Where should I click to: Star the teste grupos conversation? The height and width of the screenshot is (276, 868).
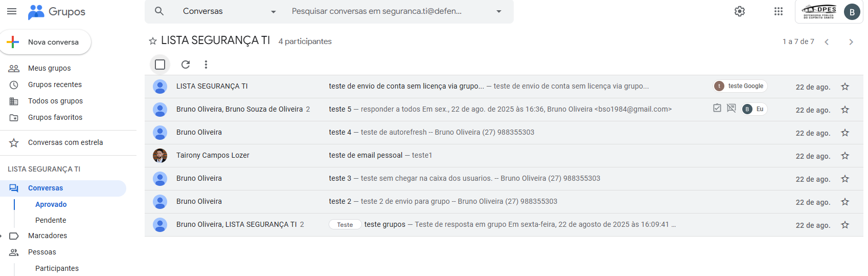pyautogui.click(x=845, y=225)
